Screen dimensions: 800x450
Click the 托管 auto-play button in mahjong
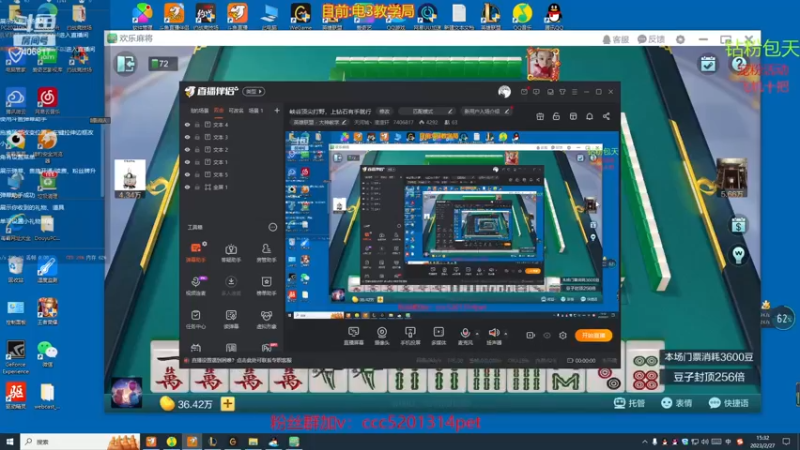629,403
